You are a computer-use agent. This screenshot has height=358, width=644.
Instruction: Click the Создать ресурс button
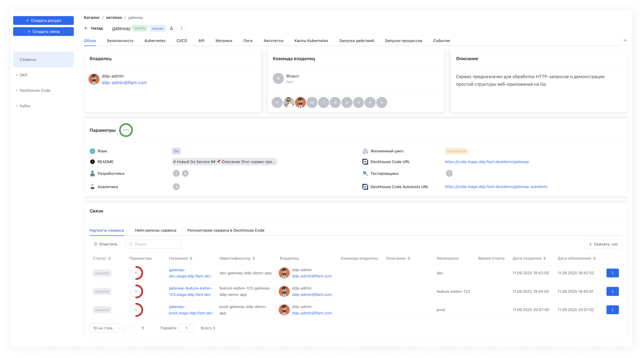point(43,21)
